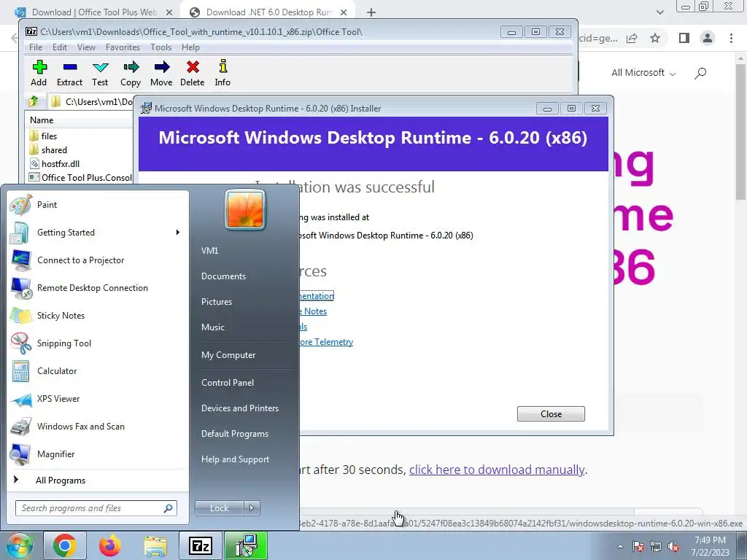Open My Computer from Start menu
The width and height of the screenshot is (747, 560).
tap(228, 355)
